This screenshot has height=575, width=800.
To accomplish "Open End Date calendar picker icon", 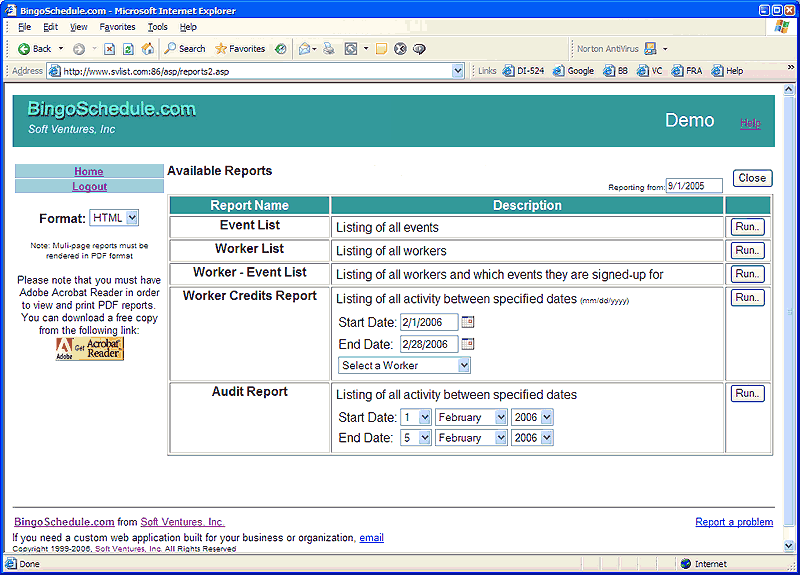I will click(x=467, y=344).
